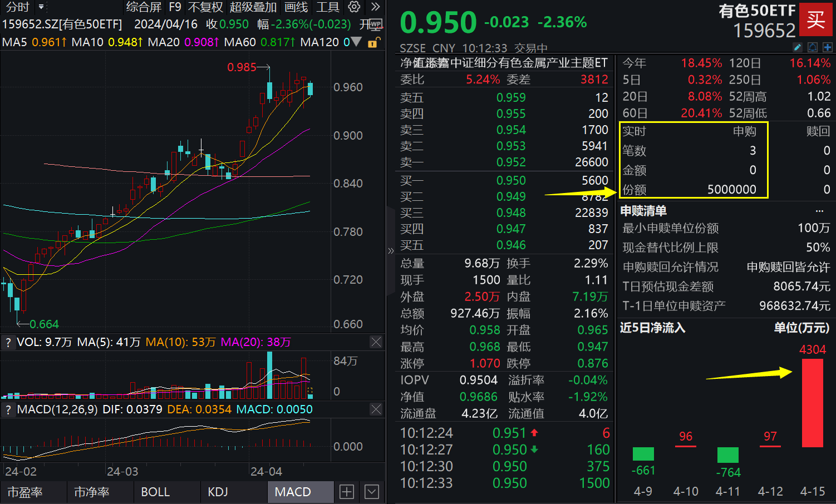The width and height of the screenshot is (836, 504).
Task: Click the IOPV value 0.9504
Action: [x=479, y=380]
